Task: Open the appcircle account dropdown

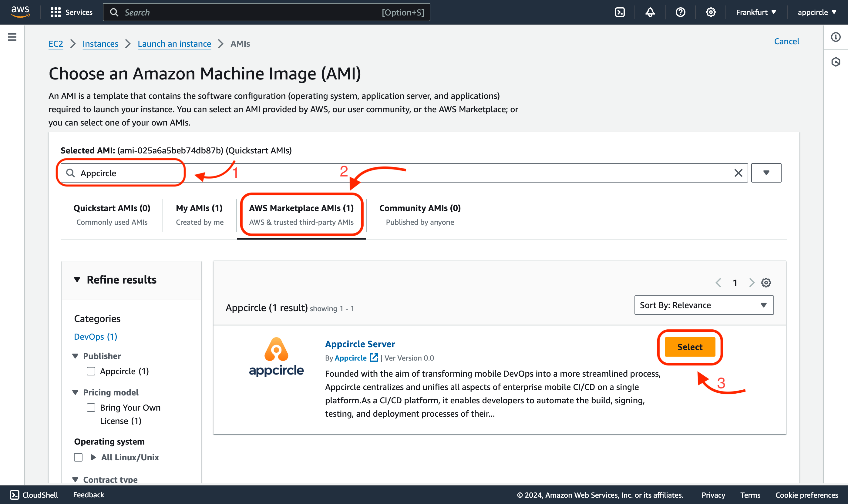Action: pos(816,12)
